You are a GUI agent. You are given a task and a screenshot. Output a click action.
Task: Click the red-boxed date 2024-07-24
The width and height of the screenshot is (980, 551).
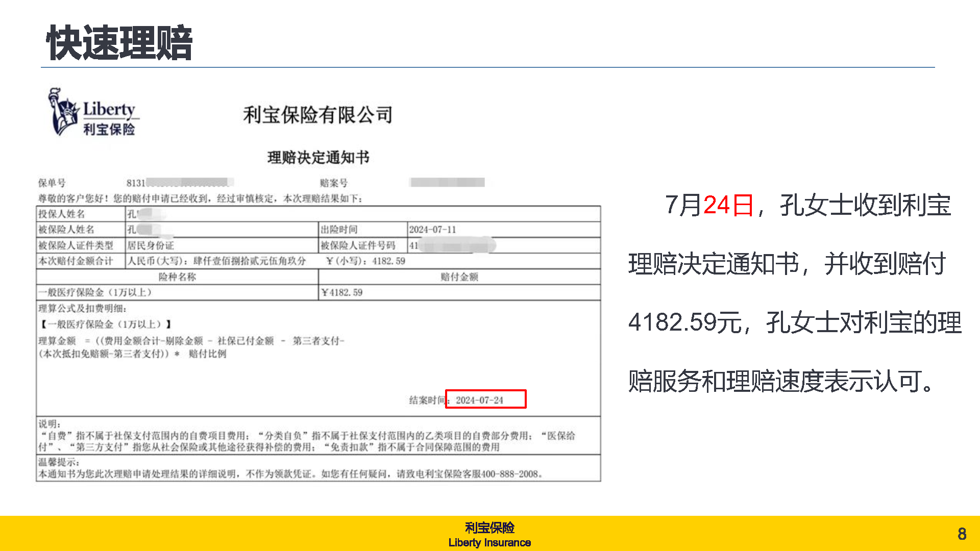pyautogui.click(x=480, y=400)
